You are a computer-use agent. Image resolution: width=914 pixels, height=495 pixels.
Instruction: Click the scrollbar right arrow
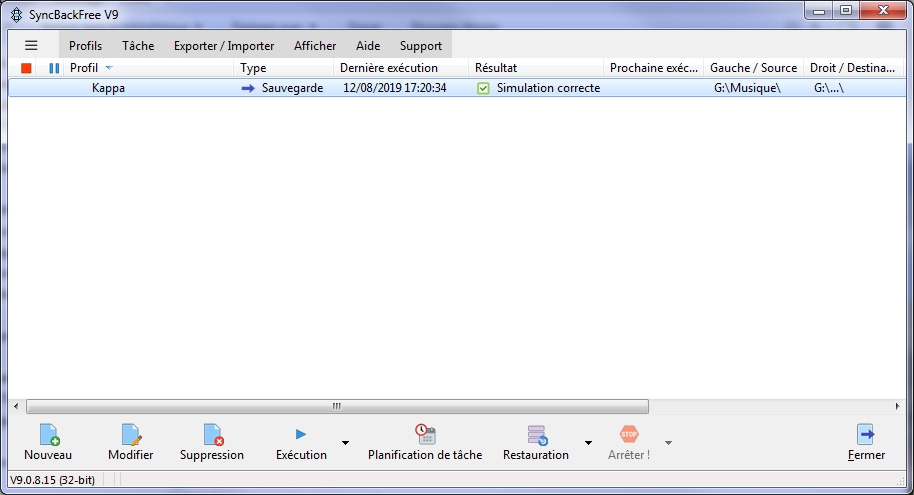[897, 406]
